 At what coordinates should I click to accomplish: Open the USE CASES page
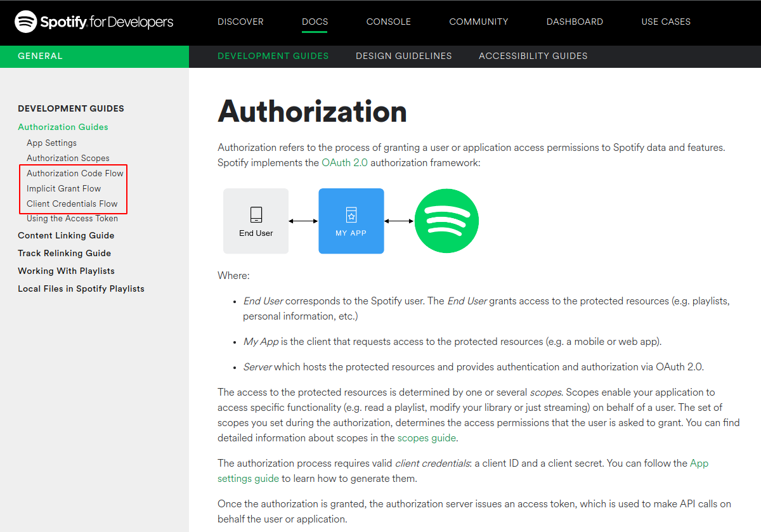(x=666, y=22)
